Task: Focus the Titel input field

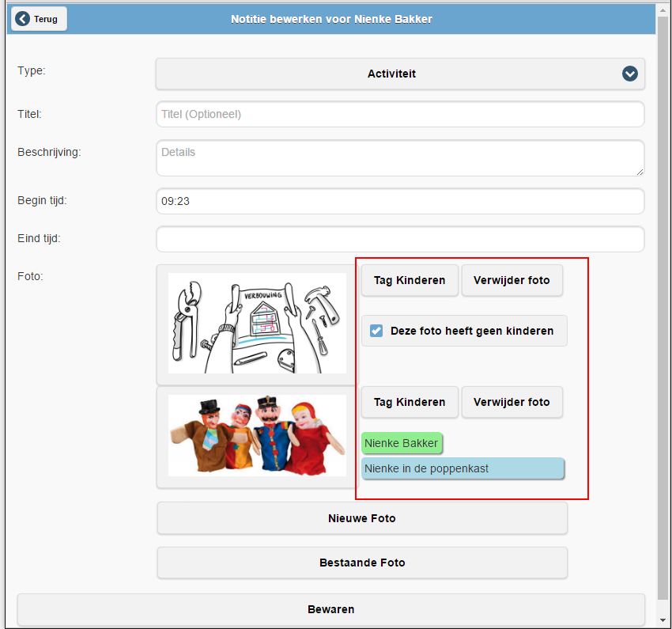Action: [x=400, y=114]
